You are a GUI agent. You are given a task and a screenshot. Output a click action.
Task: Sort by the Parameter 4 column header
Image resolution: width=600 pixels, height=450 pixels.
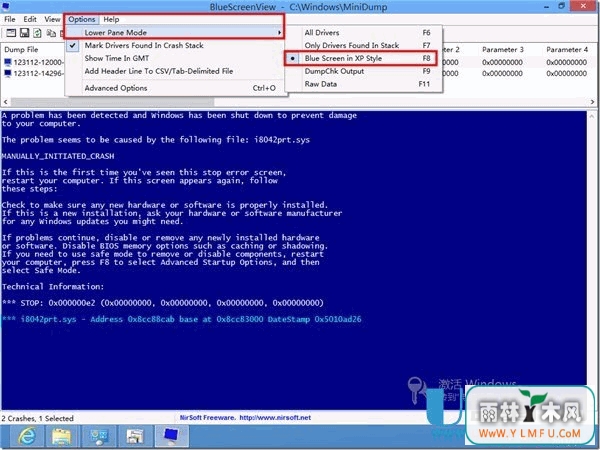567,49
